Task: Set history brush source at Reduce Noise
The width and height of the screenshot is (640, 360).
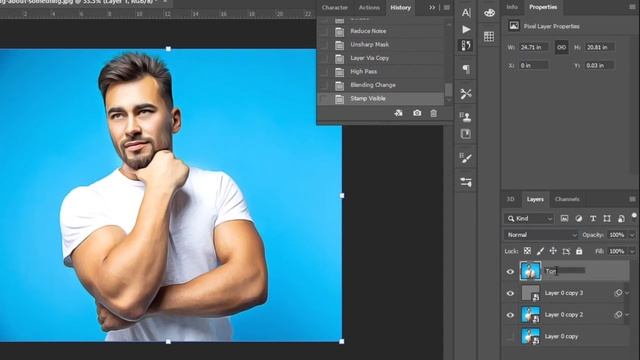Action: [x=324, y=31]
